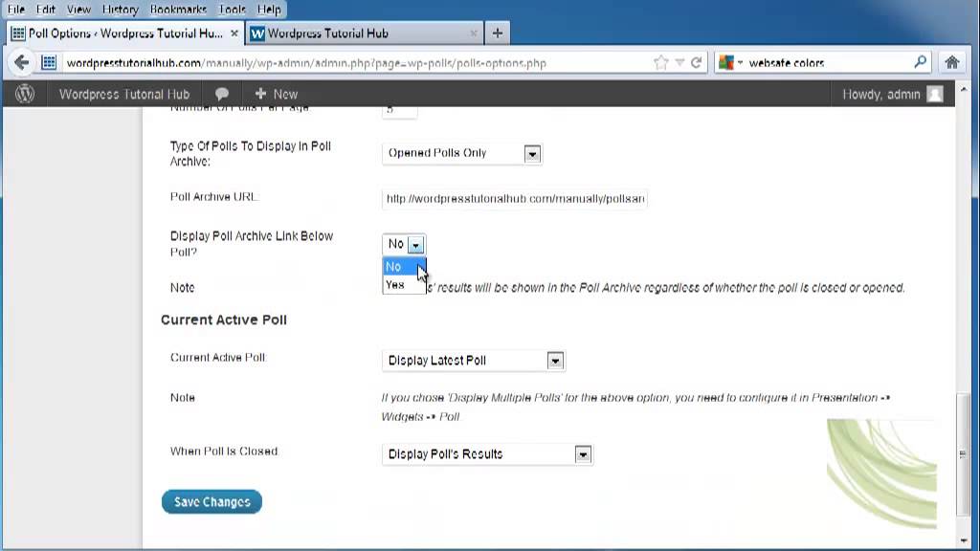This screenshot has height=551, width=980.
Task: Click the When Poll Is Closed label
Action: [x=224, y=452]
